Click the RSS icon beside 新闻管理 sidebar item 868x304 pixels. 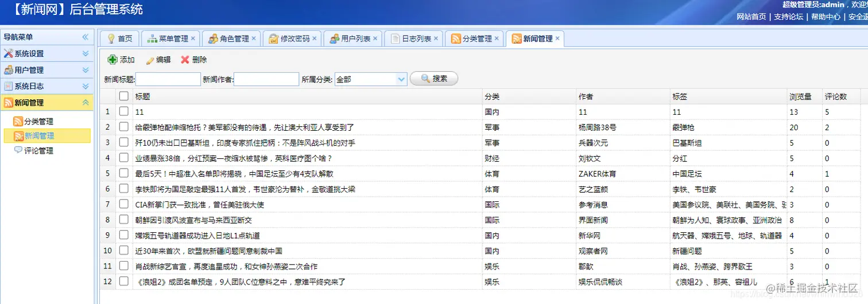(18, 136)
